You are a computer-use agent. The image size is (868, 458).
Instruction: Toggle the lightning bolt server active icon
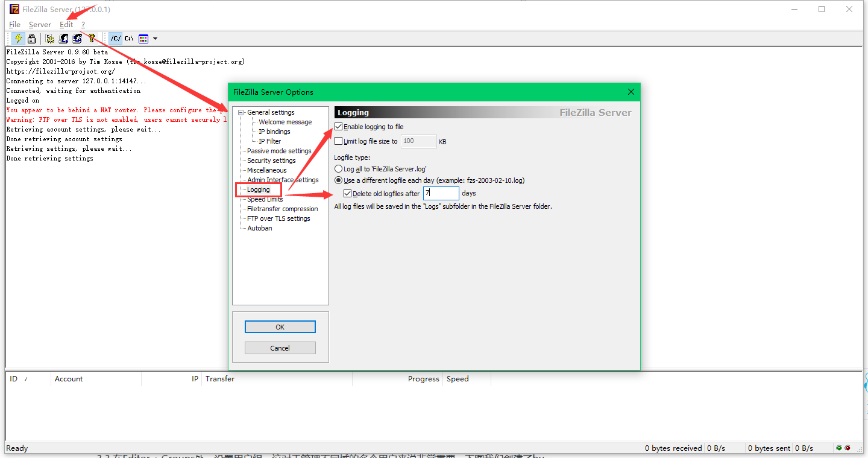click(18, 39)
